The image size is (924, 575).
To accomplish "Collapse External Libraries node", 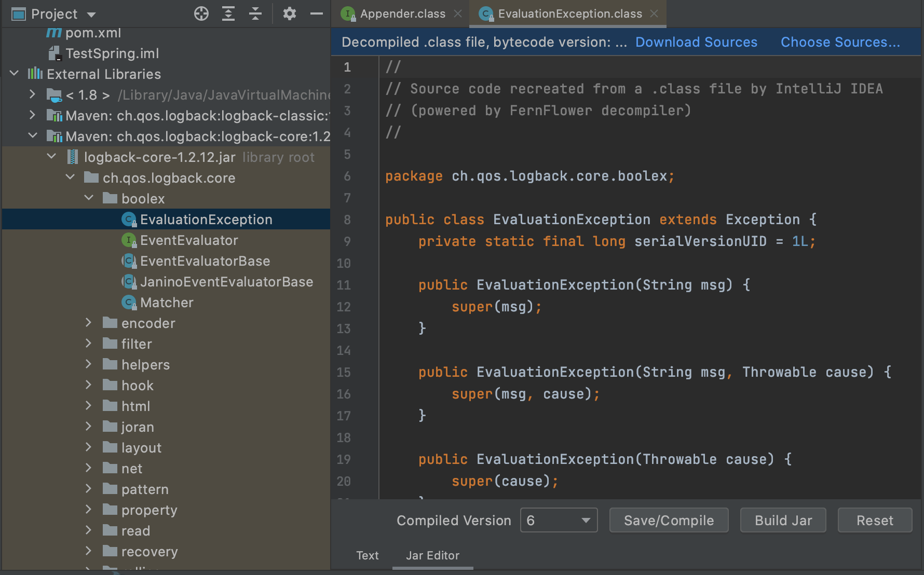I will pyautogui.click(x=15, y=74).
